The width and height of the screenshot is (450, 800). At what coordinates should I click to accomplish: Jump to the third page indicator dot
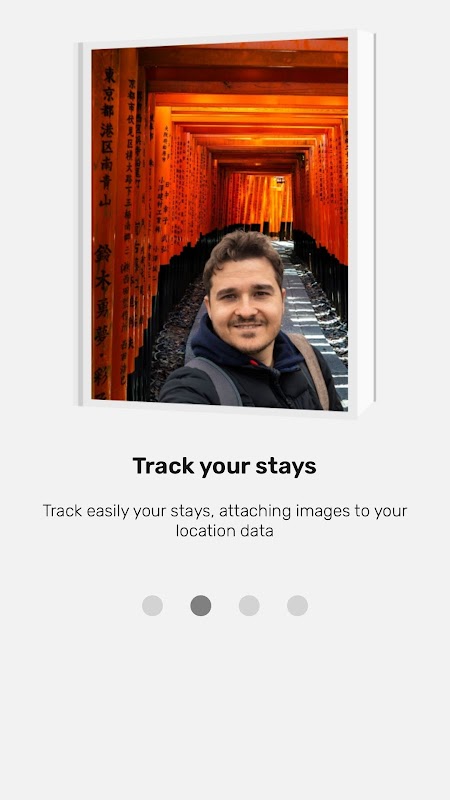pos(249,606)
